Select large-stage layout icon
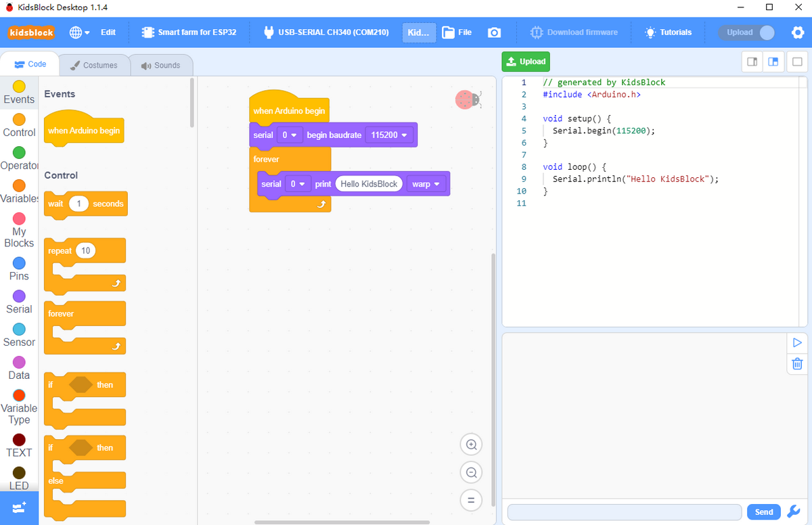 (x=773, y=62)
